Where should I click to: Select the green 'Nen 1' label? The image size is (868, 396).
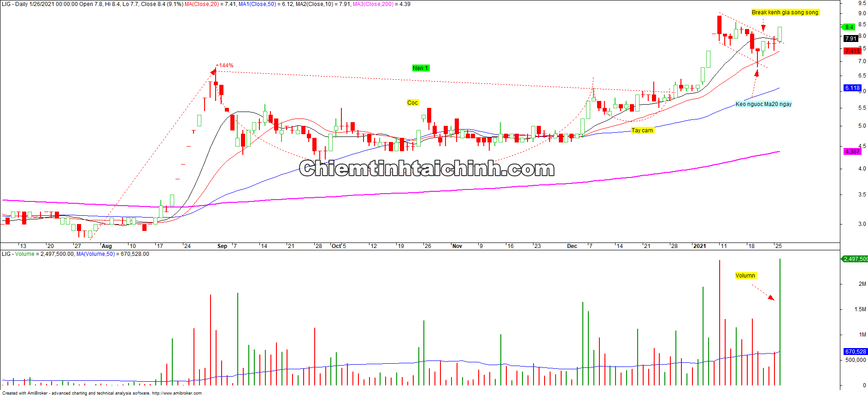click(x=420, y=68)
